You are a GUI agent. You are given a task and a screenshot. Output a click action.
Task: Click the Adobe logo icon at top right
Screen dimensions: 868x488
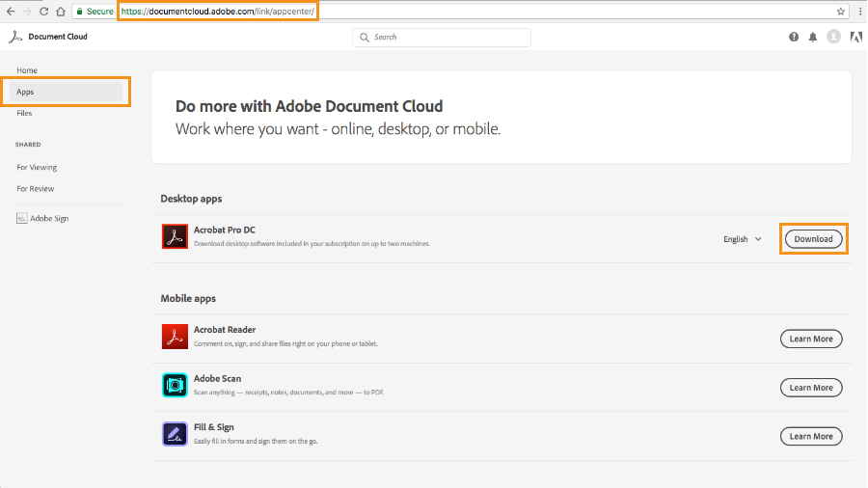[x=854, y=37]
